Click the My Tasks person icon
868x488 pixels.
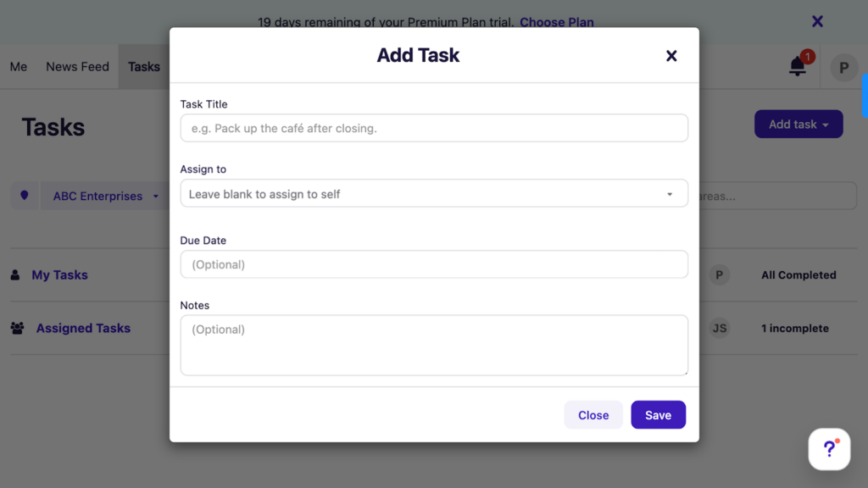(15, 275)
